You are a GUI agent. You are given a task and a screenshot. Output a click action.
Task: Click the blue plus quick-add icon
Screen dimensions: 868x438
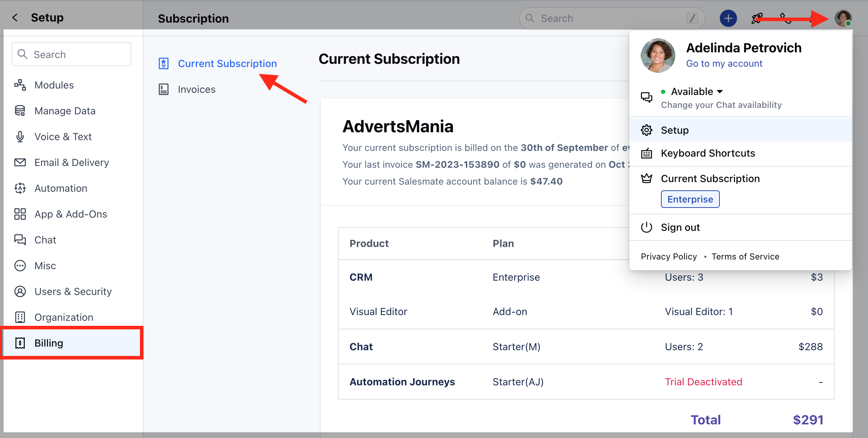(728, 18)
